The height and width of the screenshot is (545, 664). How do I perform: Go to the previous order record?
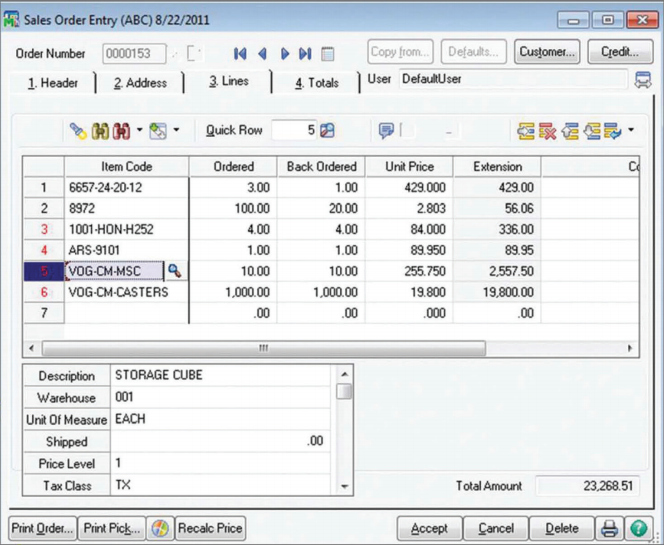tap(263, 54)
